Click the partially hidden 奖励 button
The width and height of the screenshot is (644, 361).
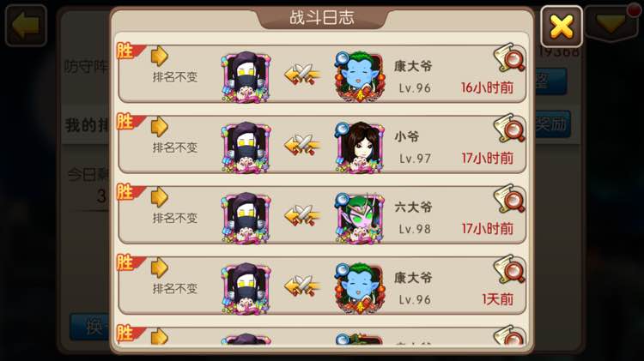(553, 123)
